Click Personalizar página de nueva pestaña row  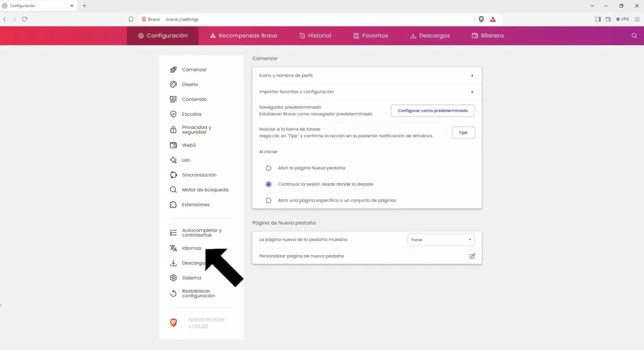pyautogui.click(x=367, y=256)
